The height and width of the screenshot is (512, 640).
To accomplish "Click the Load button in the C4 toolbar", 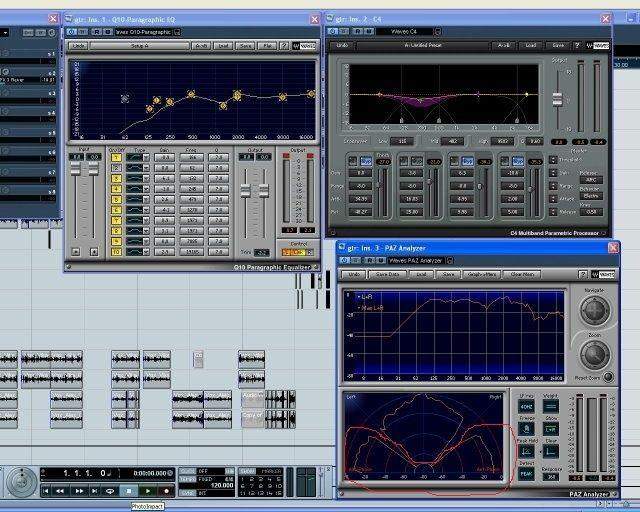I will click(x=528, y=45).
